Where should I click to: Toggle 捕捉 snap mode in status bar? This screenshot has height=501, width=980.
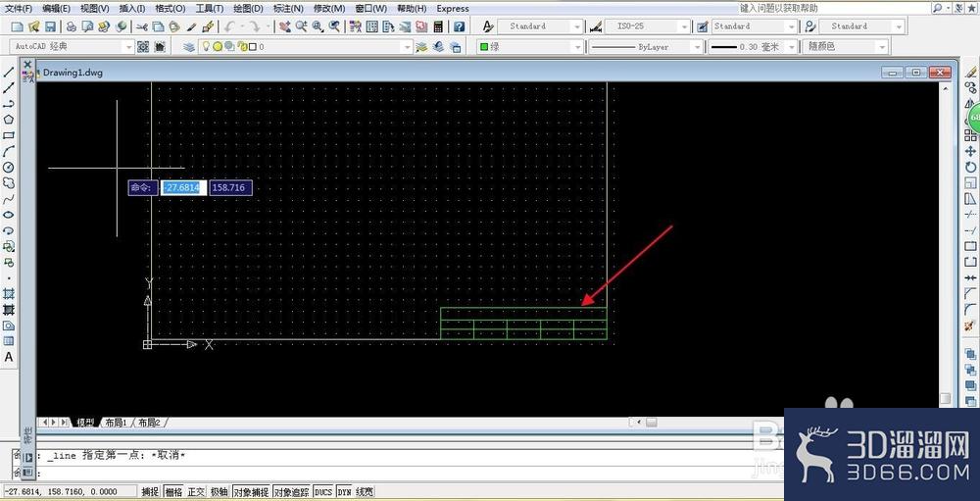150,492
